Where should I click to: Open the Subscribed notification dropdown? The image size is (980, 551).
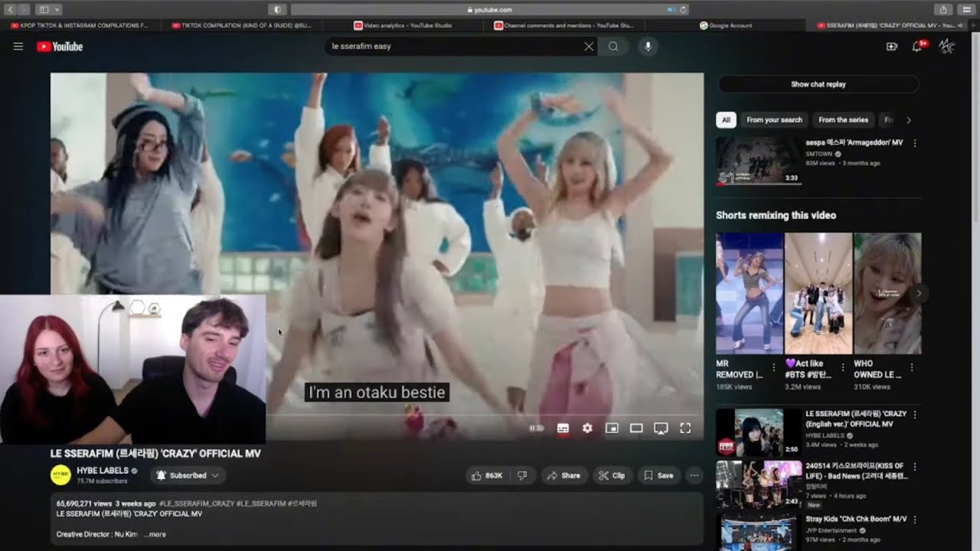pos(188,475)
